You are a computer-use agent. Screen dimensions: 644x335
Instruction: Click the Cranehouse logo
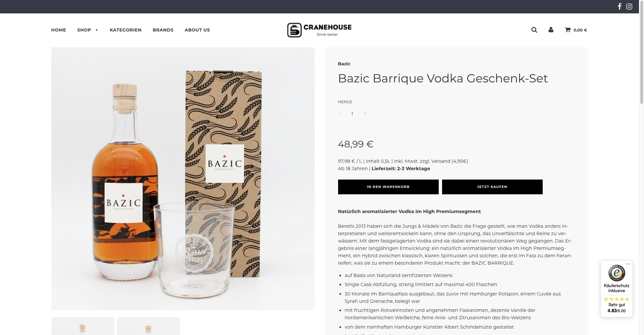click(x=319, y=30)
